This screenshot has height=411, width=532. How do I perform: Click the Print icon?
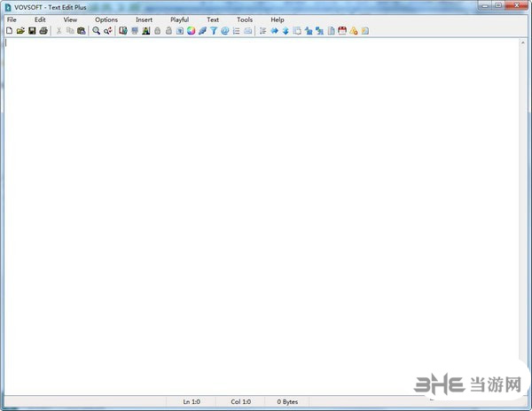click(43, 31)
